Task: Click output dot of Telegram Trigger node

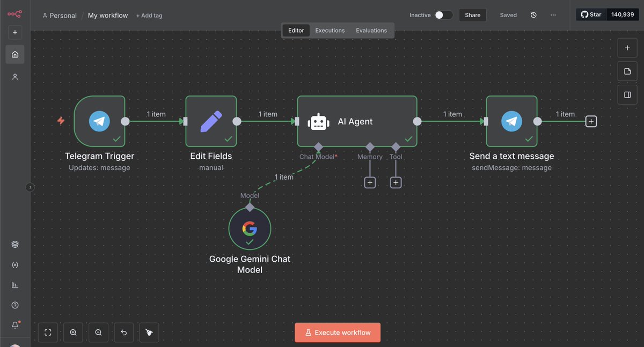Action: point(125,121)
